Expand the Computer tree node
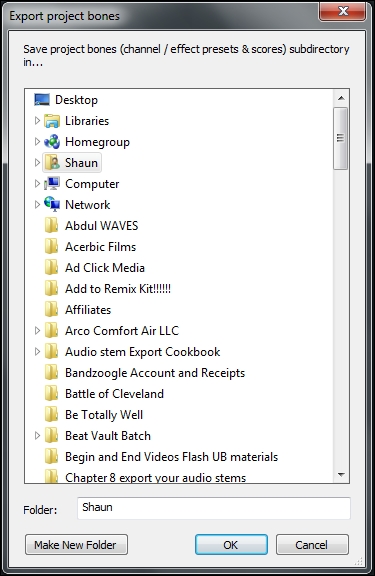375x576 pixels. point(37,184)
